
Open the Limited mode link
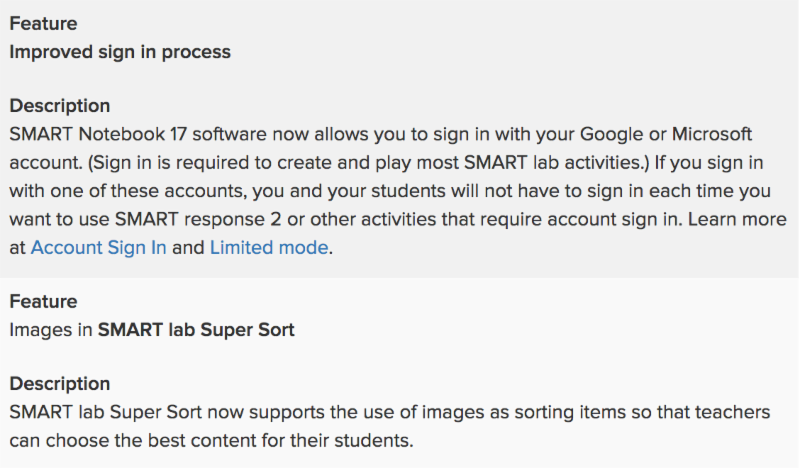point(268,248)
